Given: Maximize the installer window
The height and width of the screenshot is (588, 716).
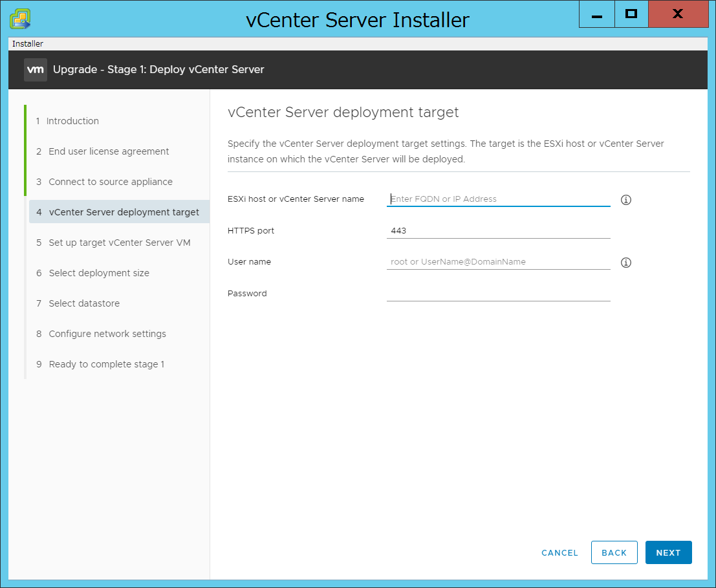Looking at the screenshot, I should coord(631,14).
